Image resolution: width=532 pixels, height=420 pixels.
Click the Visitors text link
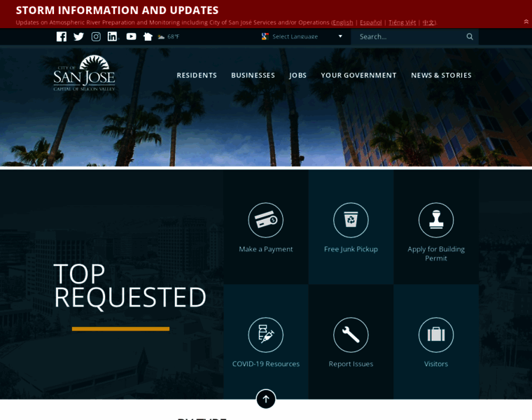coord(436,364)
